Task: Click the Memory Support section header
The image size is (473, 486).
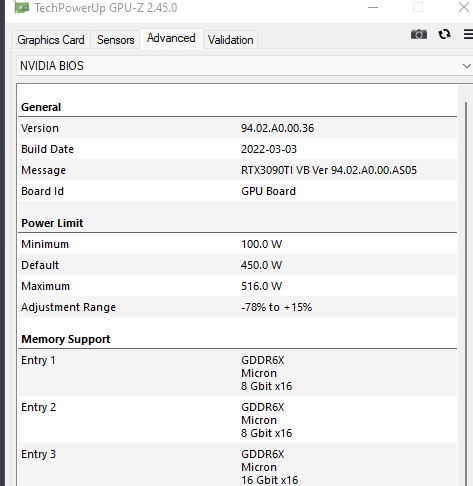Action: pos(65,339)
